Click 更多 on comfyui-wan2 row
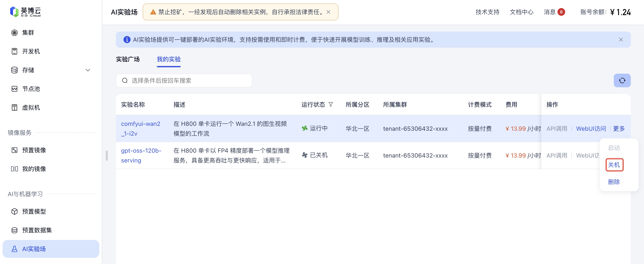The image size is (644, 264). point(619,129)
